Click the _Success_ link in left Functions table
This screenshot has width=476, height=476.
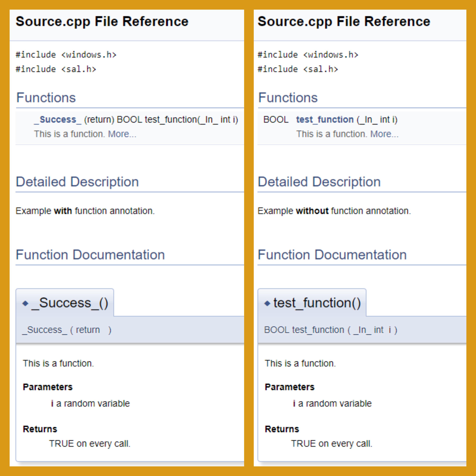58,119
